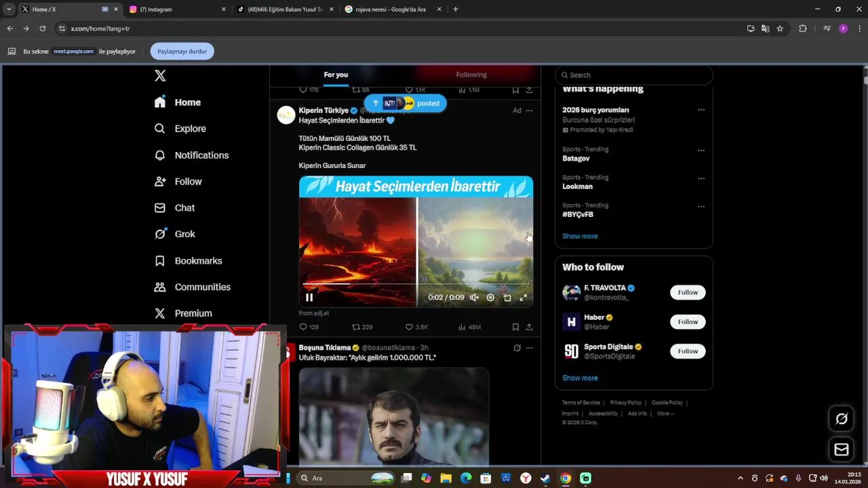
Task: Like the Kiperin post with 3.6K likes
Action: click(416, 327)
